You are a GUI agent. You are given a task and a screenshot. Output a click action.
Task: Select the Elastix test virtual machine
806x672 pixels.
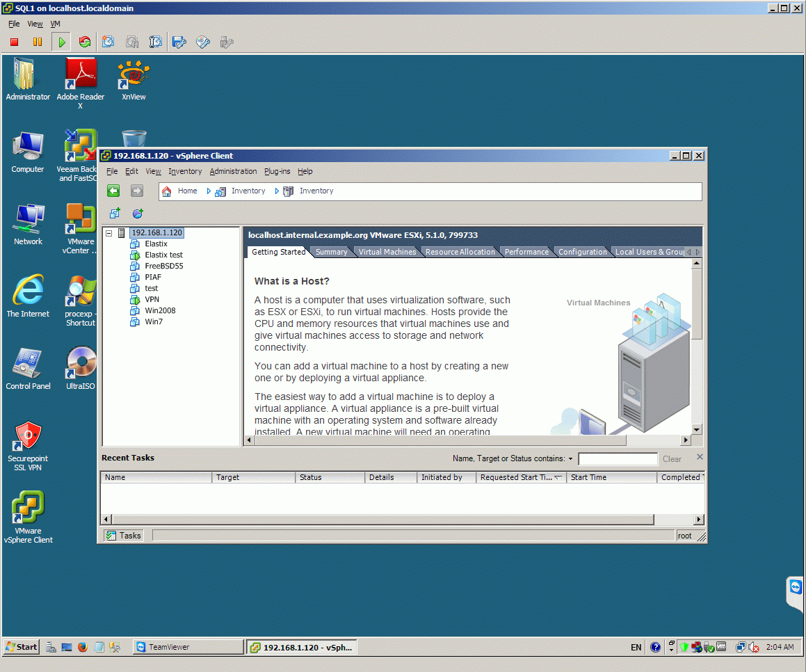coord(163,255)
